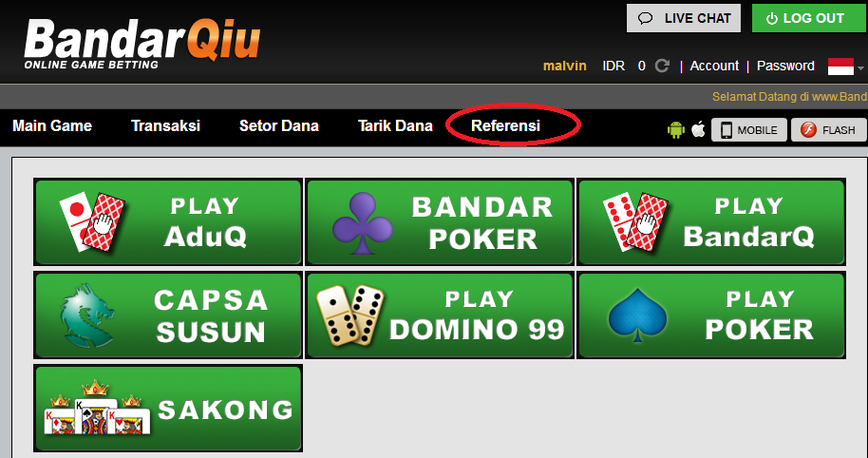Screen dimensions: 868x458
Task: Expand the language dropdown arrow beside the flag
Action: pyautogui.click(x=860, y=68)
